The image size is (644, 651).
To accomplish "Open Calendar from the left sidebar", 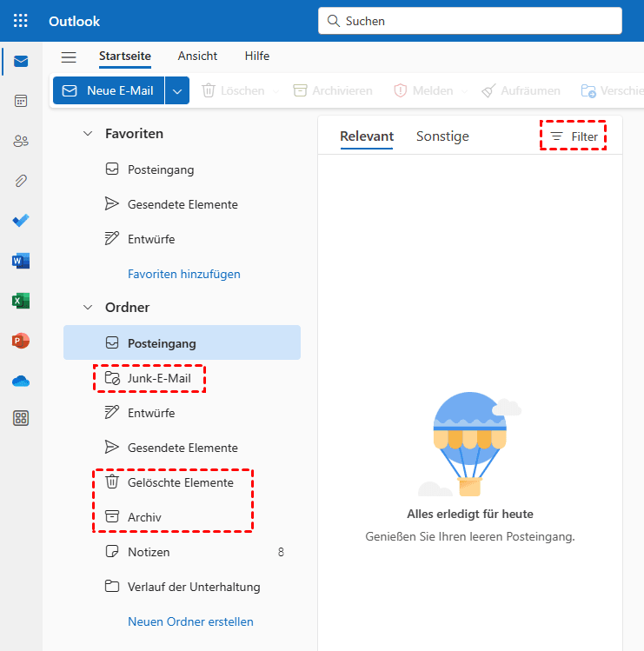I will click(21, 101).
